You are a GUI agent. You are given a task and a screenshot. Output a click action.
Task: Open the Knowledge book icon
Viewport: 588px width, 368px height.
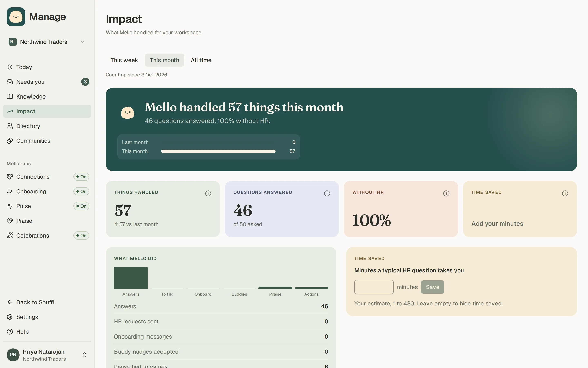click(x=10, y=97)
